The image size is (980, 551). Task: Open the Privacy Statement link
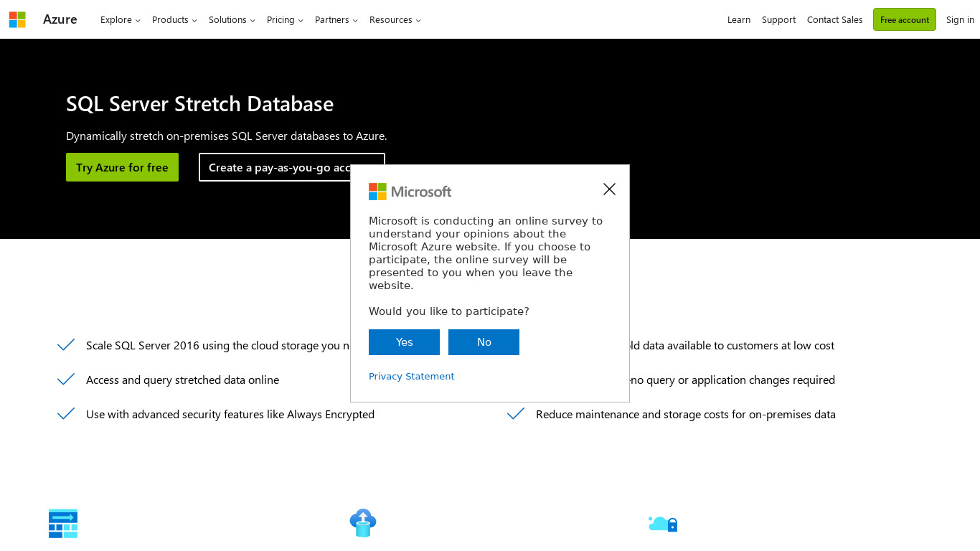point(411,376)
